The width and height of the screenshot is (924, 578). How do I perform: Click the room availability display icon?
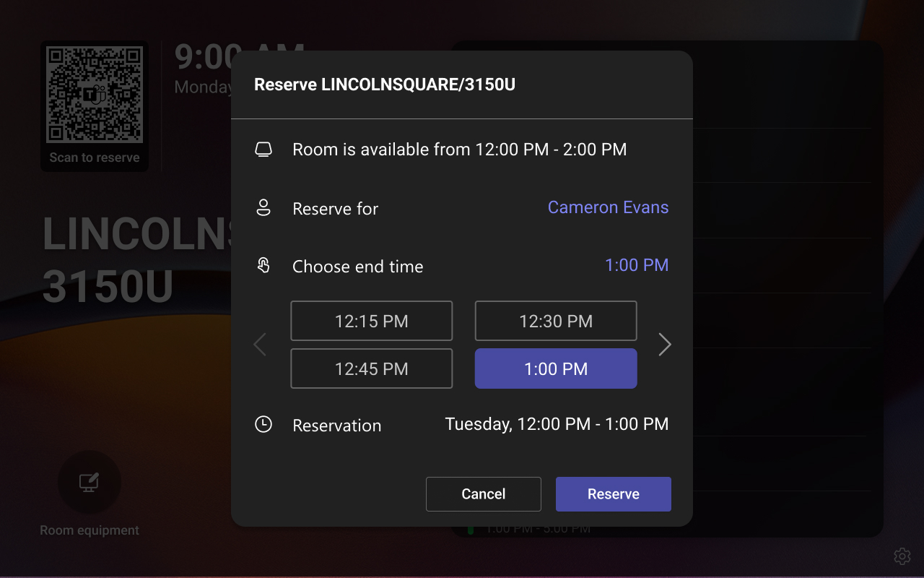263,149
